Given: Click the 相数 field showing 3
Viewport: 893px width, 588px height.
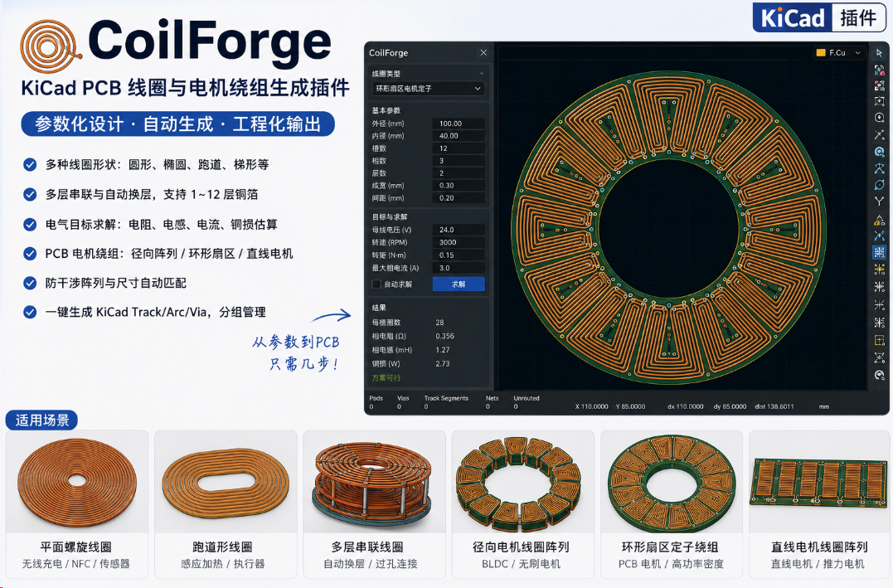Looking at the screenshot, I should coord(459,161).
